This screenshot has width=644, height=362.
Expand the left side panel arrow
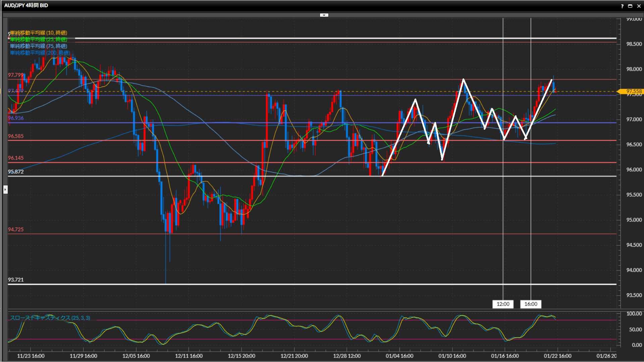[x=5, y=190]
